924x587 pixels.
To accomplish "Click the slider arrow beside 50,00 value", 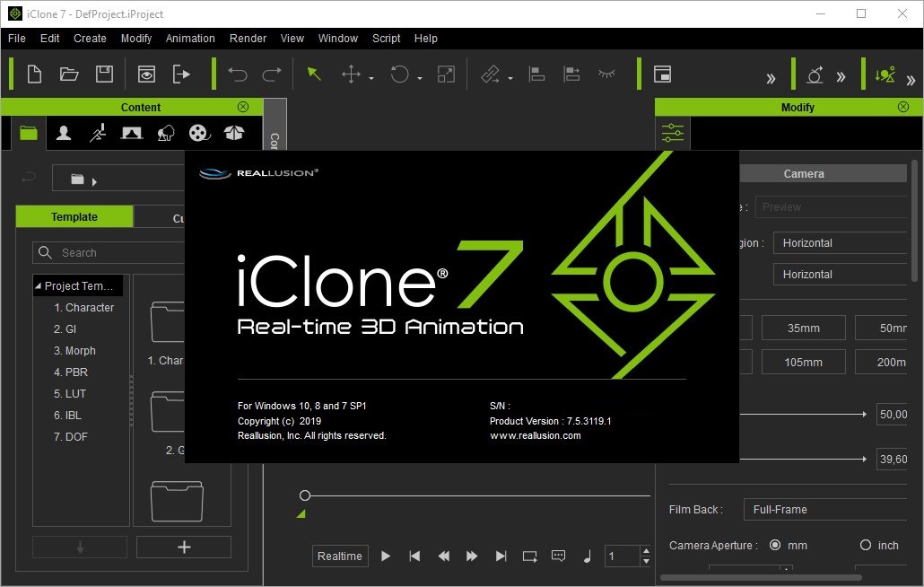I will tap(864, 415).
